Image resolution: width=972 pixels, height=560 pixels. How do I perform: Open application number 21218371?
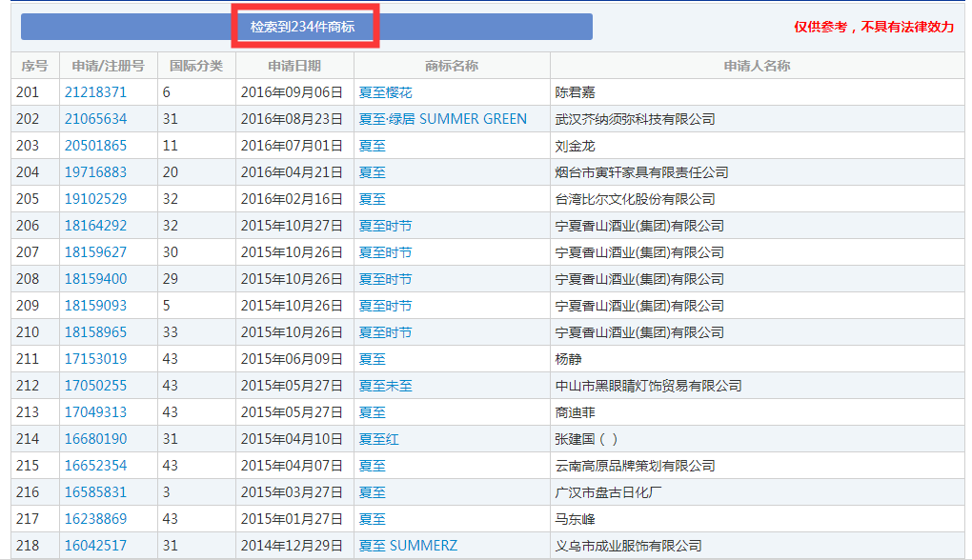tap(95, 92)
